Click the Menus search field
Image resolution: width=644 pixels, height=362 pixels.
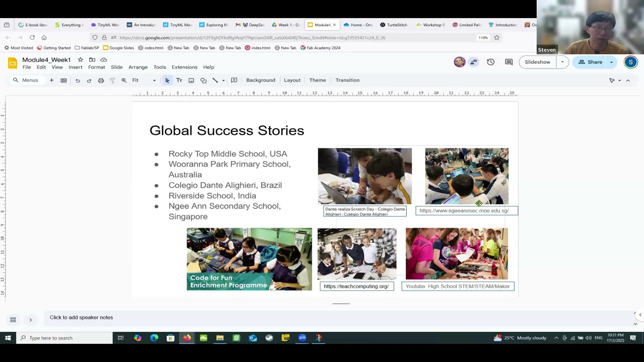(26, 80)
